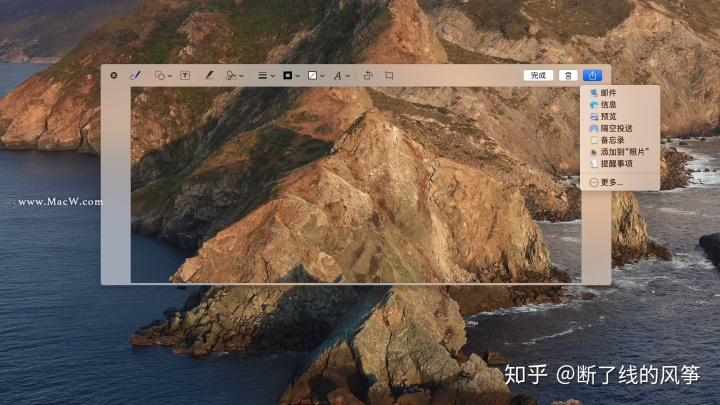The height and width of the screenshot is (405, 720).
Task: Share via 邮件 menu item
Action: (620, 93)
